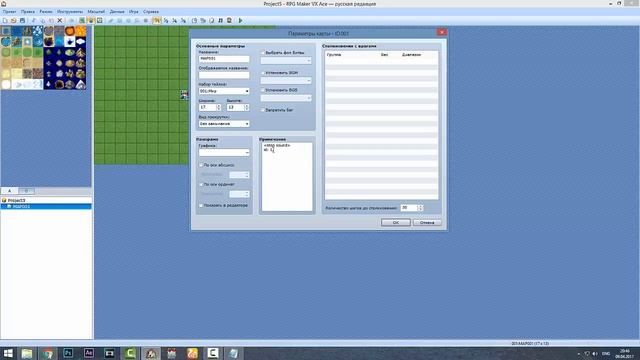The image size is (640, 360).
Task: Create a new project via toolbar icon
Action: coord(4,20)
